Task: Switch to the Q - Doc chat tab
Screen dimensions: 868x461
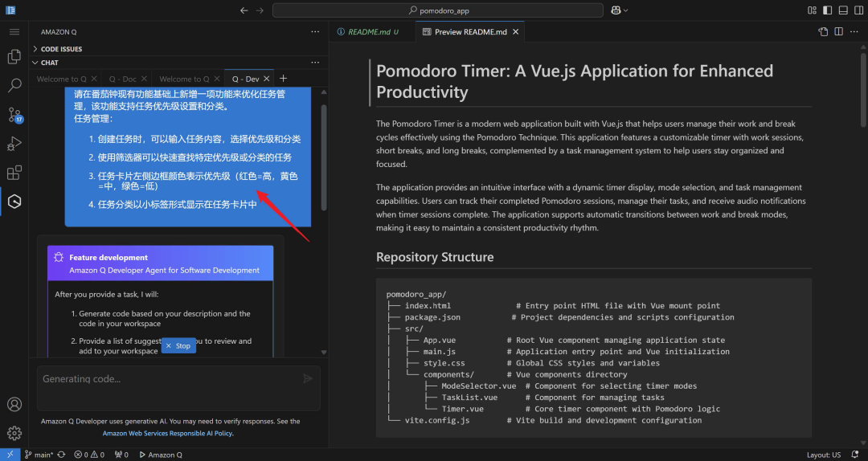Action: (x=122, y=79)
